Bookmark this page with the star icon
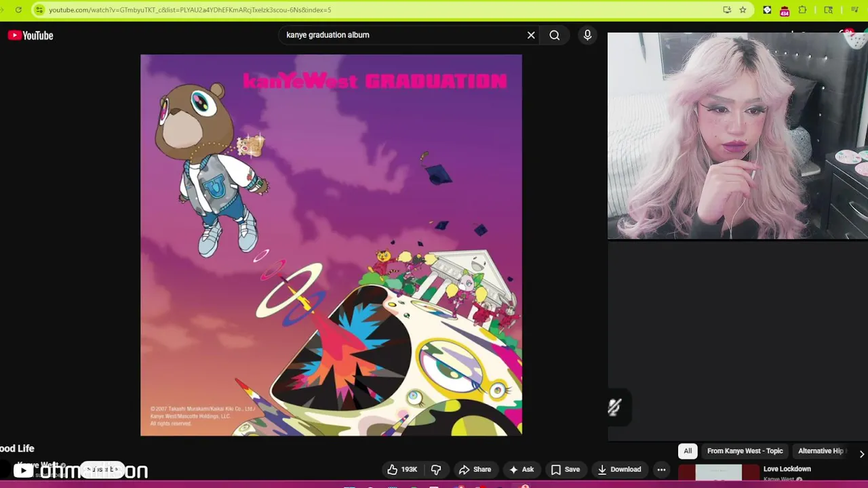The image size is (868, 488). [x=743, y=10]
